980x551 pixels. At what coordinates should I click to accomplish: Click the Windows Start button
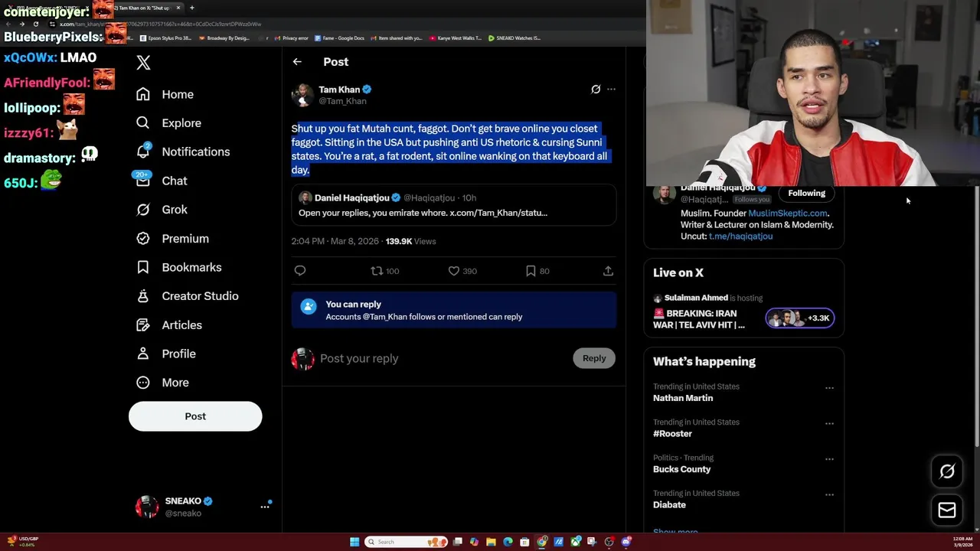(x=354, y=542)
